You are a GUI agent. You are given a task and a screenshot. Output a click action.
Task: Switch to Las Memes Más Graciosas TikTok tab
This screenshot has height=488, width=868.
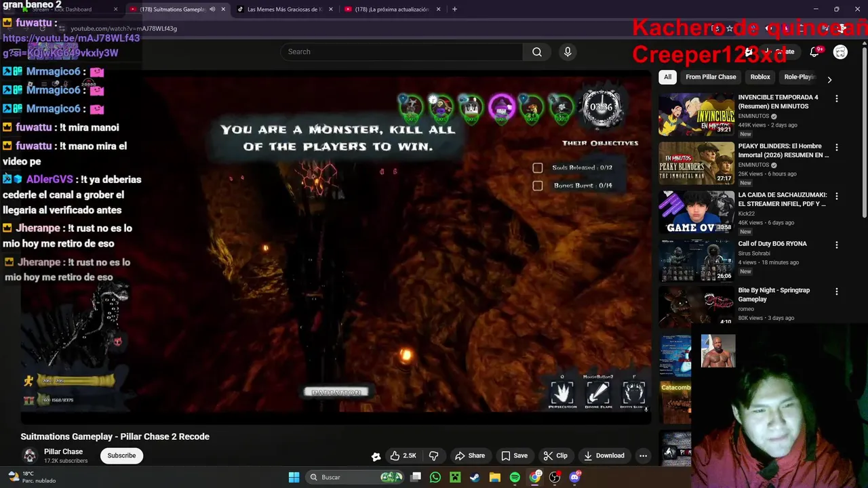(x=283, y=9)
